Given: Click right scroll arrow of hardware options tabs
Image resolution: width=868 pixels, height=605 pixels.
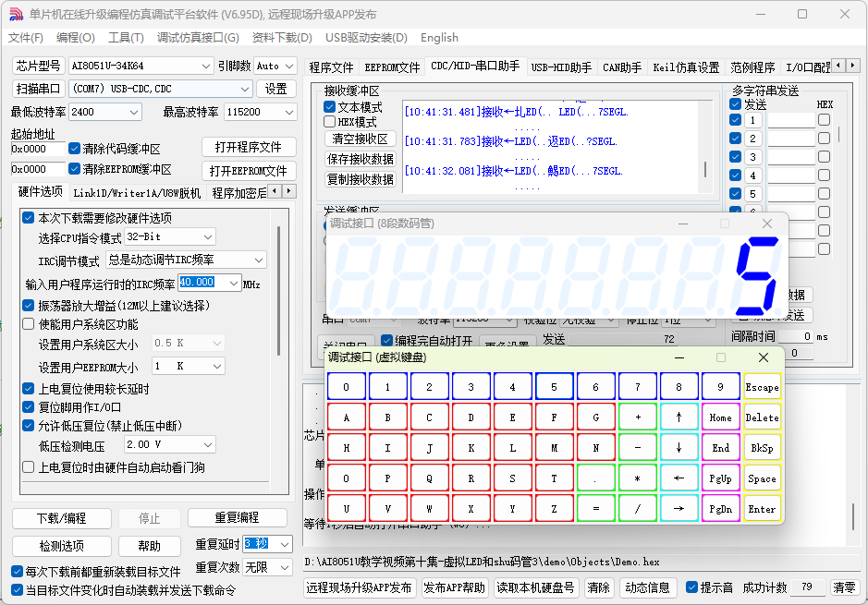Looking at the screenshot, I should click(x=288, y=191).
